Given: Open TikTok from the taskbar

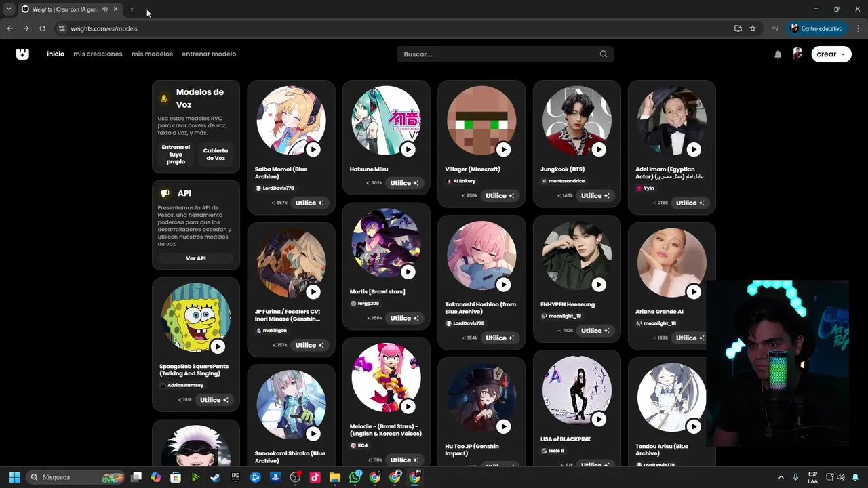Looking at the screenshot, I should (x=315, y=477).
